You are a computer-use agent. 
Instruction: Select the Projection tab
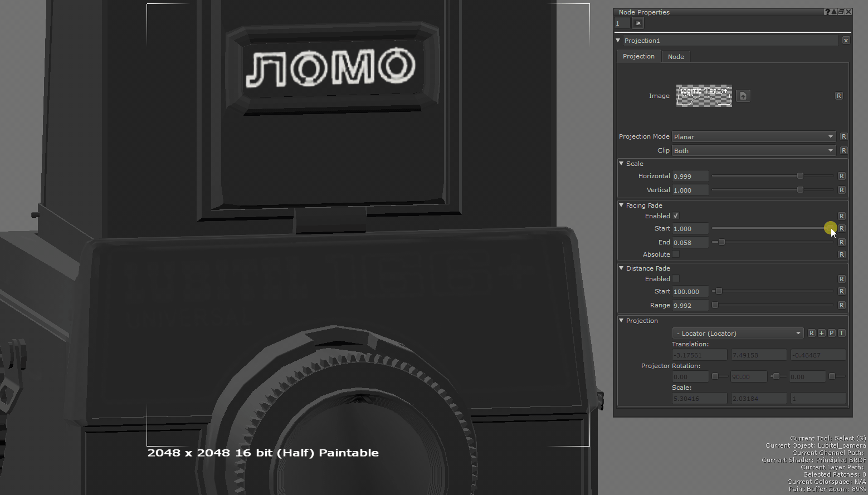[x=638, y=56]
